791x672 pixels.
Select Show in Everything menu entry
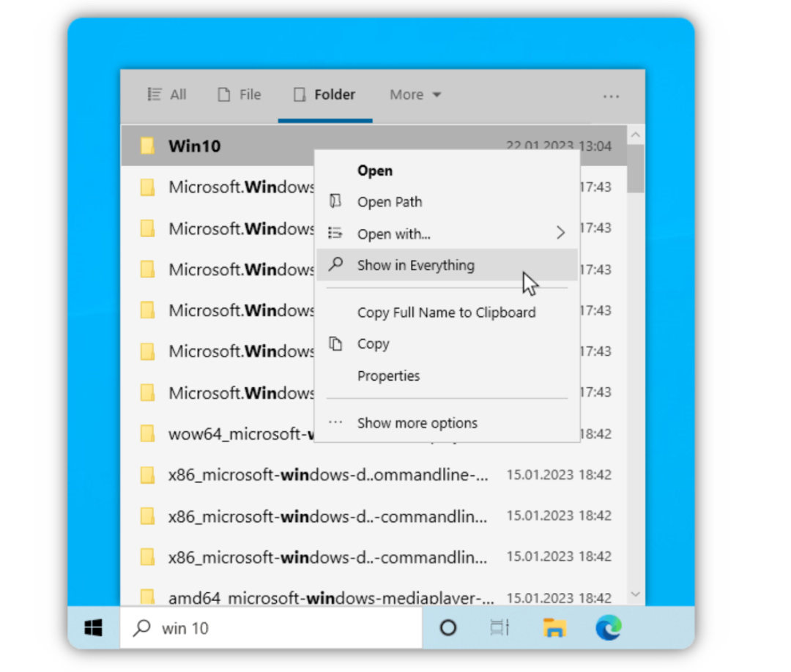(x=447, y=265)
